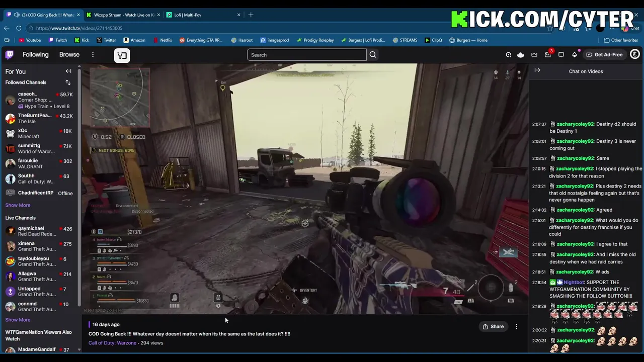Jump to chat timestamp 2:18:54
The height and width of the screenshot is (362, 644).
tap(539, 283)
